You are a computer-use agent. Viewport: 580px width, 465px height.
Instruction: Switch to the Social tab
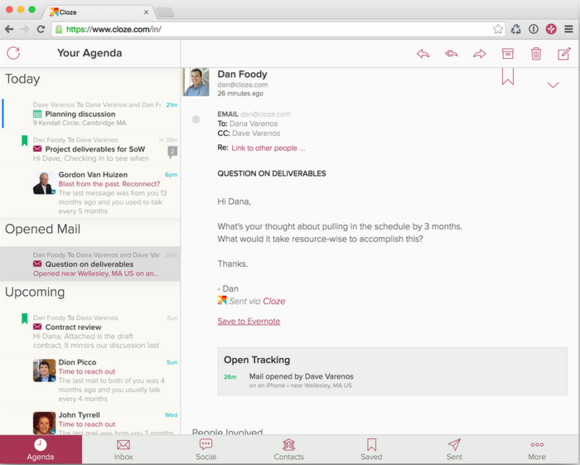coord(206,449)
